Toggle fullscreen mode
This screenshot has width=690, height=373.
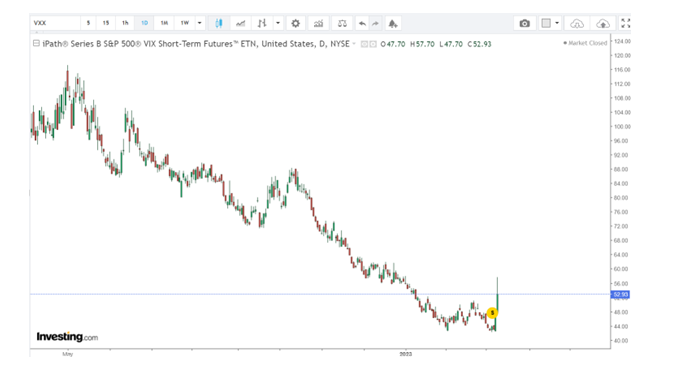[625, 23]
